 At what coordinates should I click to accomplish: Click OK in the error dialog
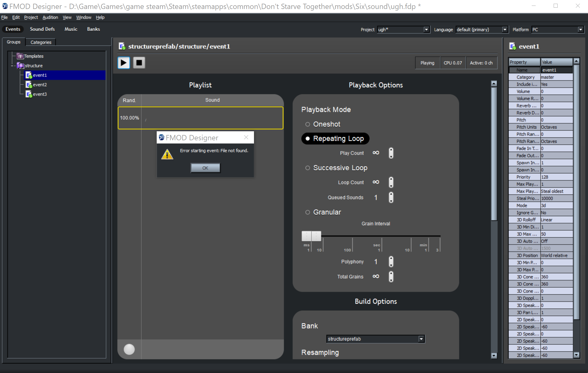[205, 168]
